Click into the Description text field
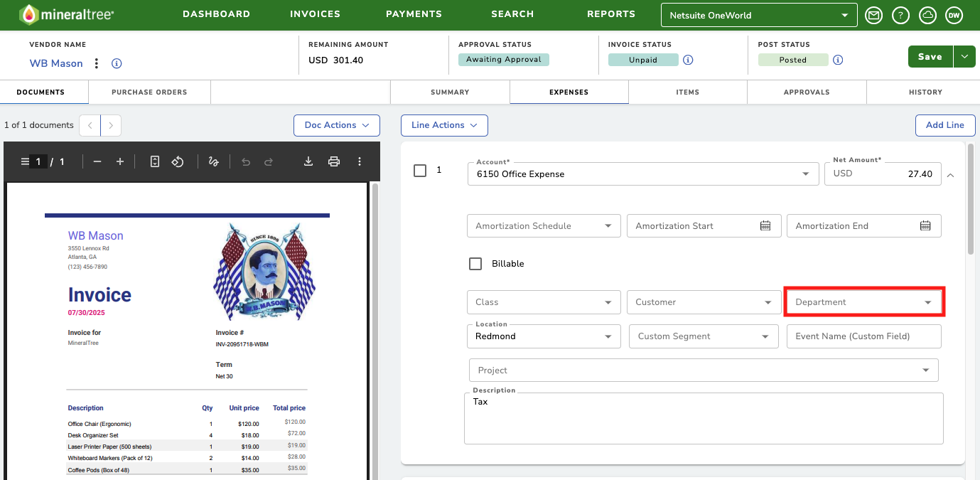Viewport: 980px width, 480px height. pos(704,418)
